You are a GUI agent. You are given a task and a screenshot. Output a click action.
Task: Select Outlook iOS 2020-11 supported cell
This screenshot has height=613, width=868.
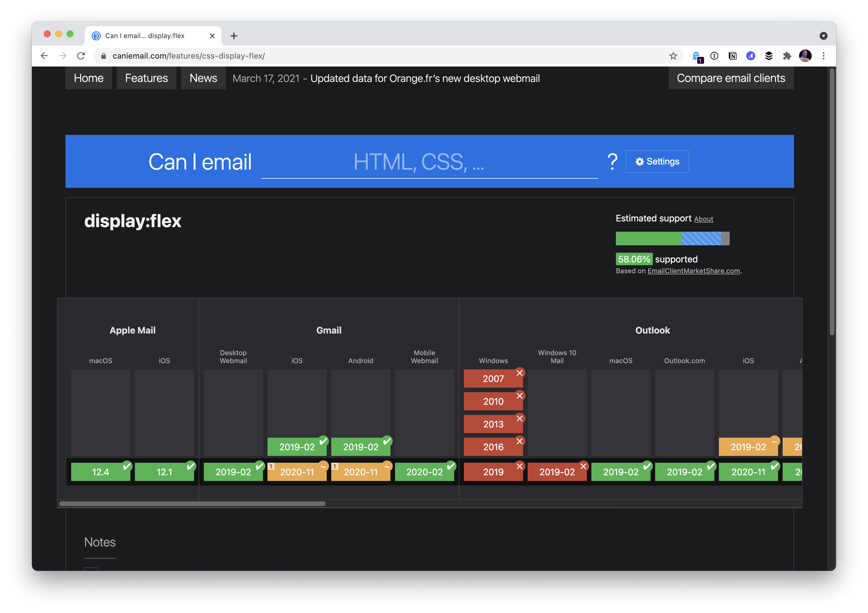pos(748,472)
